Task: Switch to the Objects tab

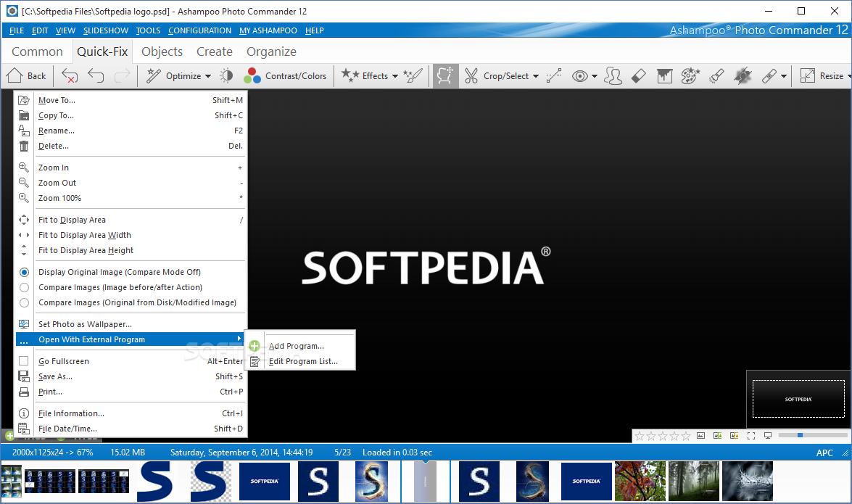Action: click(162, 51)
